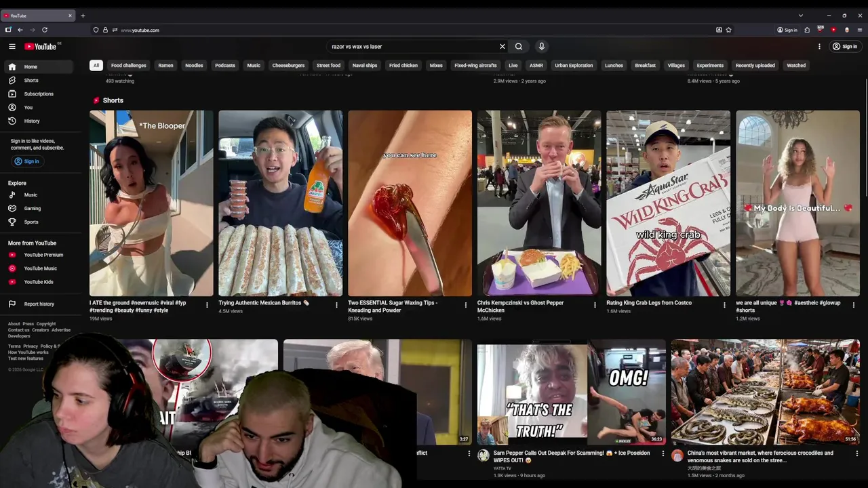This screenshot has width=868, height=488.
Task: Explore Music in the sidebar
Action: pos(38,195)
